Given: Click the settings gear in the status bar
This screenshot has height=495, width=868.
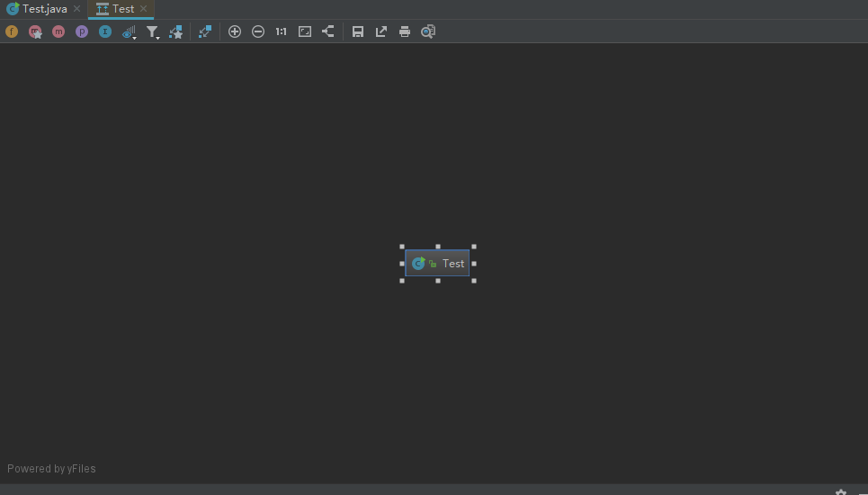Looking at the screenshot, I should [841, 492].
